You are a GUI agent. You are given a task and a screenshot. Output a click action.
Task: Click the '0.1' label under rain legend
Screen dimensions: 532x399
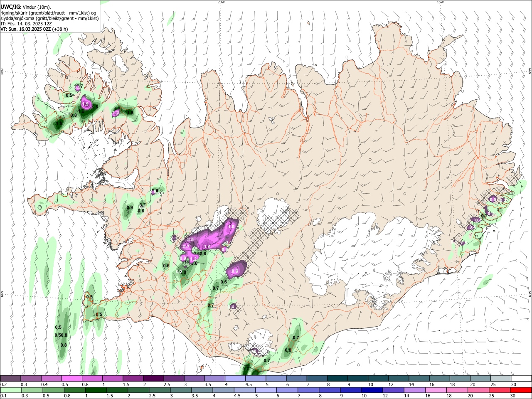(3, 396)
